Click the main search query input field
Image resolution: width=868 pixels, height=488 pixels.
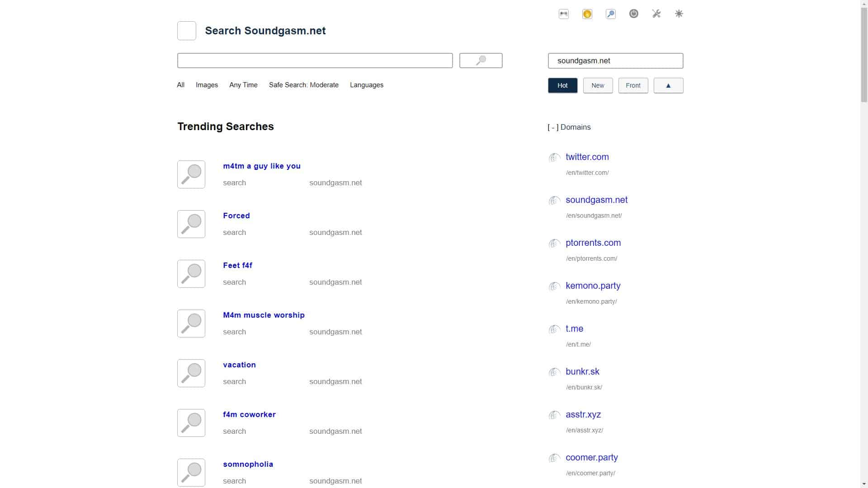pyautogui.click(x=315, y=61)
